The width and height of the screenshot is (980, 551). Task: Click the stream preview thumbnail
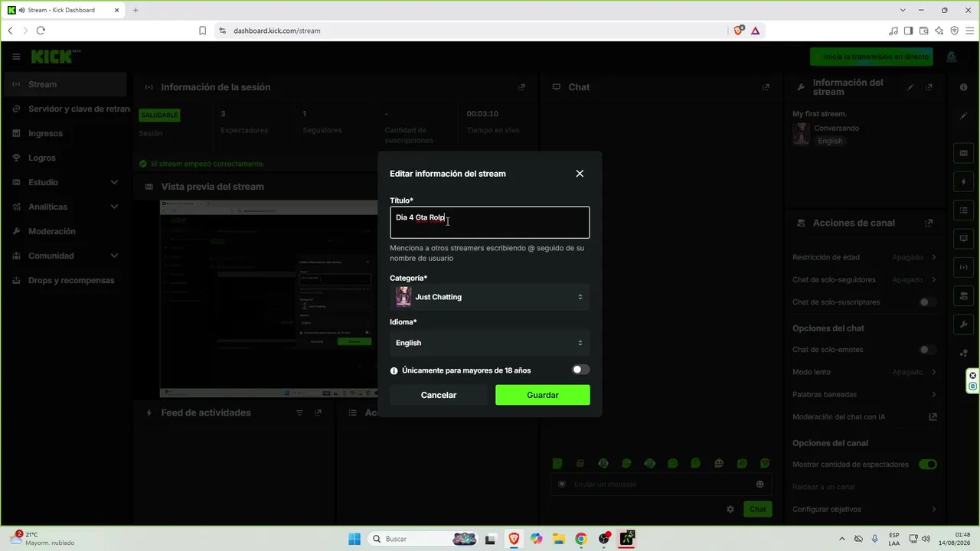269,298
